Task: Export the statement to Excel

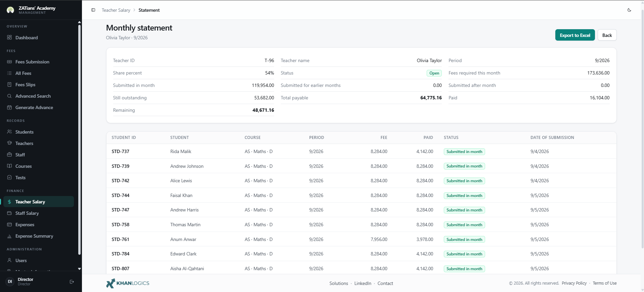Action: [575, 35]
